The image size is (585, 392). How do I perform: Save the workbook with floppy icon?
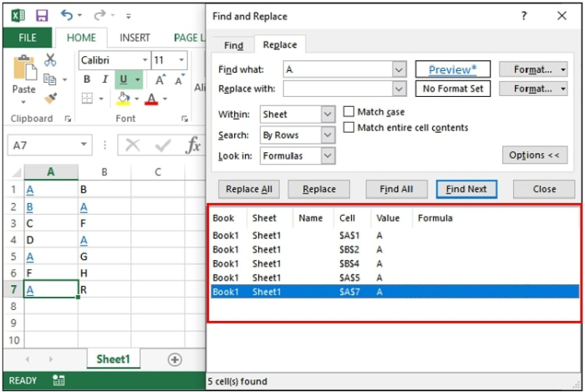pyautogui.click(x=42, y=16)
